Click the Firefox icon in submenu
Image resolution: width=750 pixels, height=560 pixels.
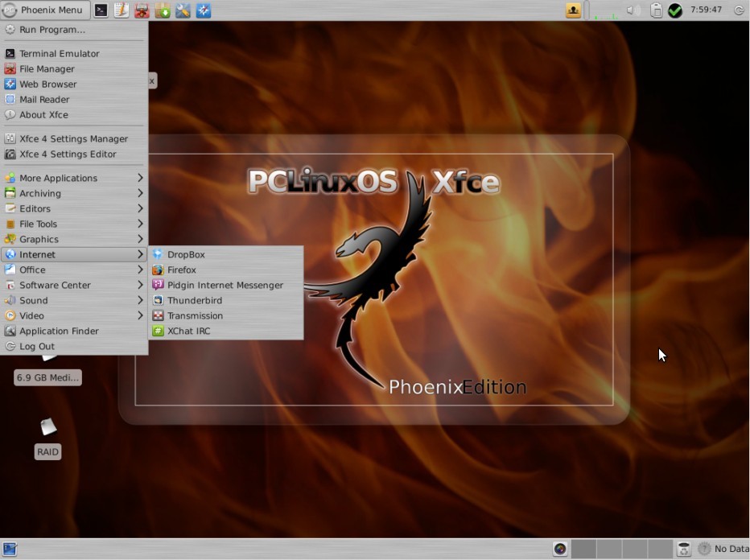[x=158, y=270]
